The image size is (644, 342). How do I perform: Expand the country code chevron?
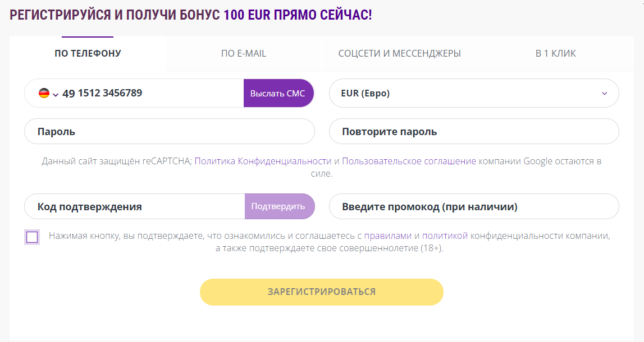click(56, 95)
